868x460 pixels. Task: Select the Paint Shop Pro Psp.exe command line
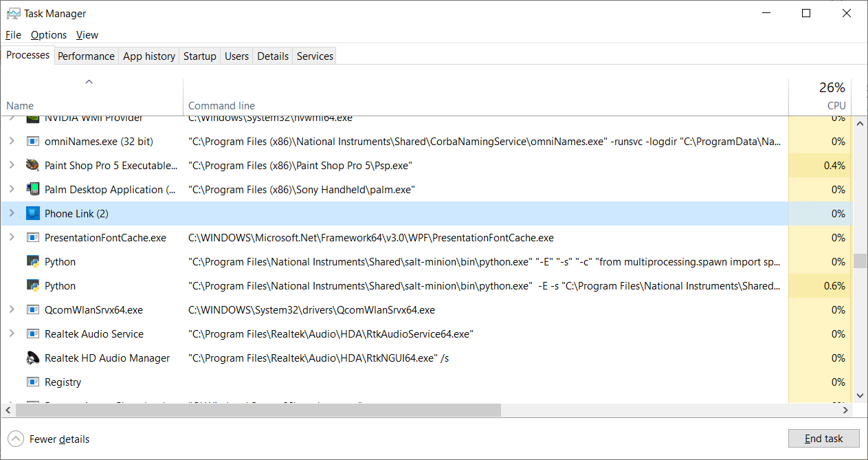point(300,165)
